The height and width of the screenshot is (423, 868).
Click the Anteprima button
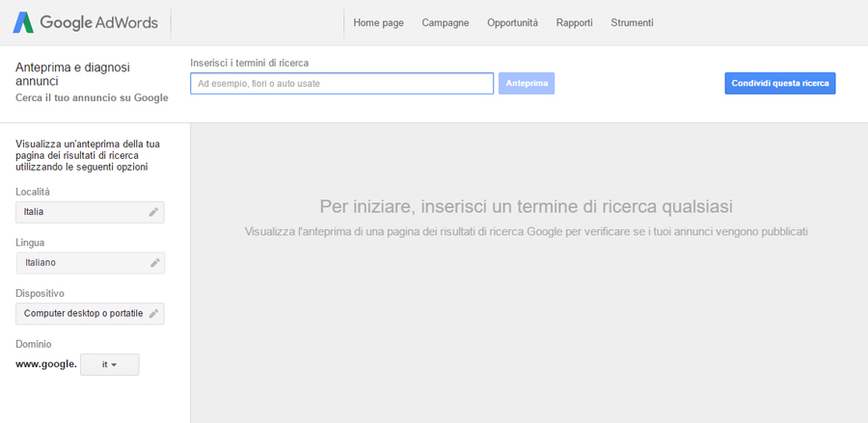[x=527, y=84]
